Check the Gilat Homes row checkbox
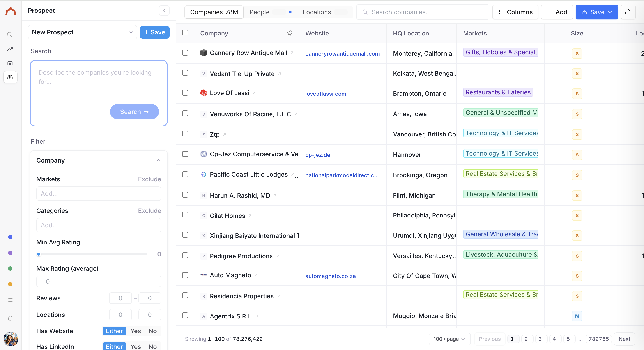This screenshot has height=350, width=644. tap(185, 215)
